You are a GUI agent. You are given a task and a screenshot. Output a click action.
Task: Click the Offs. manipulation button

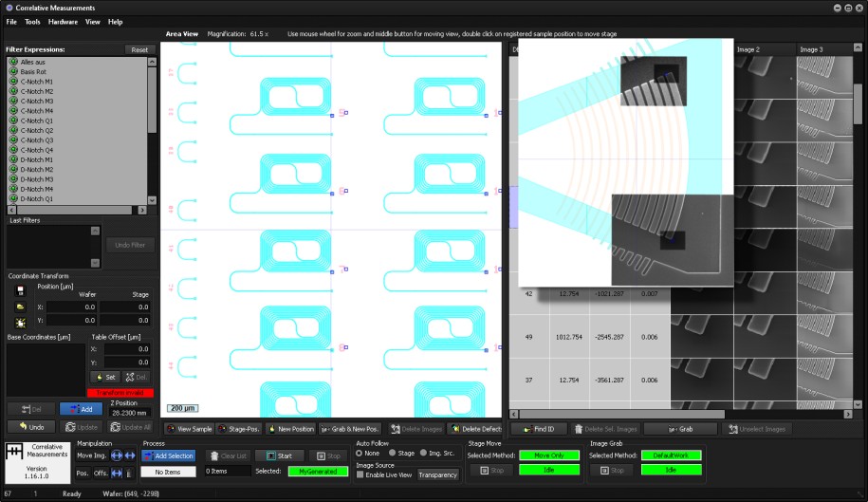[x=101, y=473]
